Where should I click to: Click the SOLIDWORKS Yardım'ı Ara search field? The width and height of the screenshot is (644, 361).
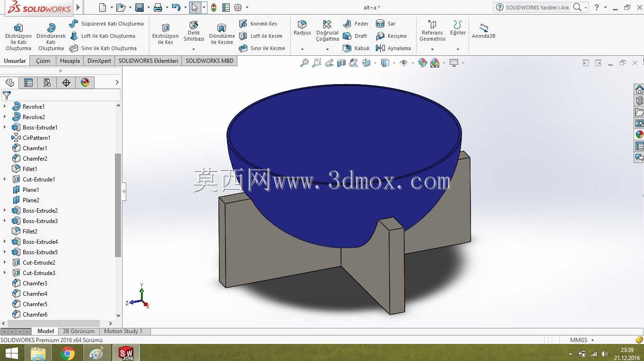click(537, 8)
